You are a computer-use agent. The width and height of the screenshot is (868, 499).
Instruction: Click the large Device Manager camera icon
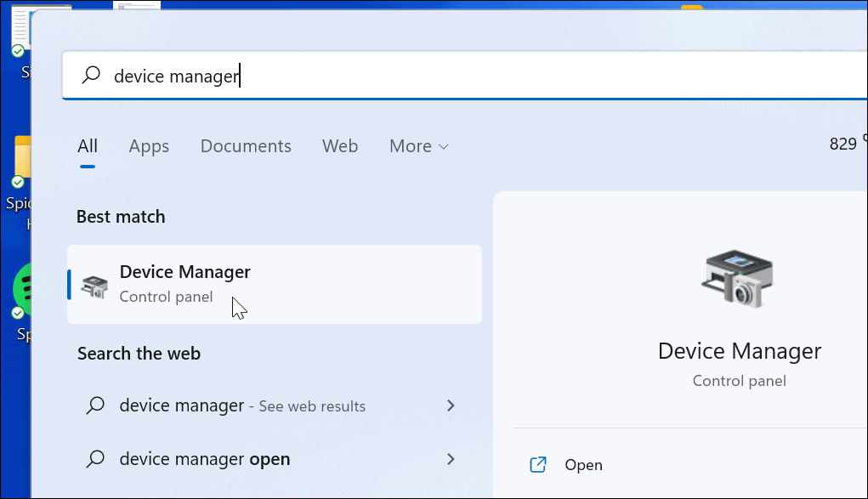tap(738, 277)
